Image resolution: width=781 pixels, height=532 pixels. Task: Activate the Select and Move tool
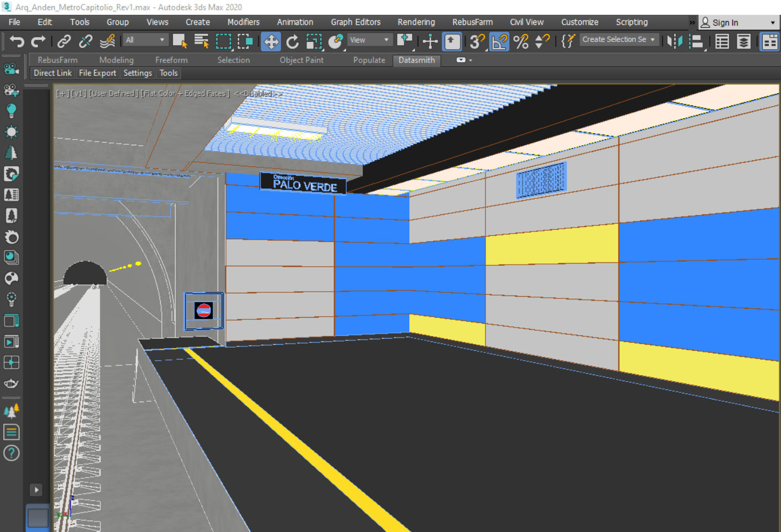271,41
